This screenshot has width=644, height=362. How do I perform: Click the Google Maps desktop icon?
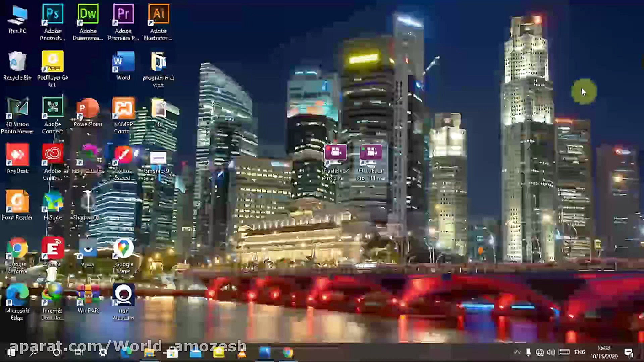(123, 249)
